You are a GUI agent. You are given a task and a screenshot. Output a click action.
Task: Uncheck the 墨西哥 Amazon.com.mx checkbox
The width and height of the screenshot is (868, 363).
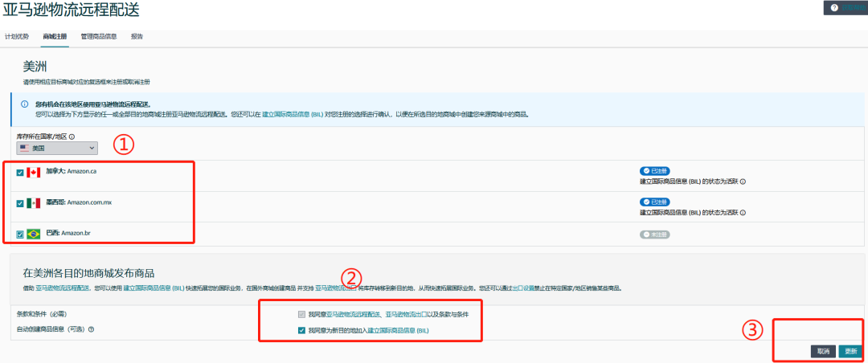(20, 204)
